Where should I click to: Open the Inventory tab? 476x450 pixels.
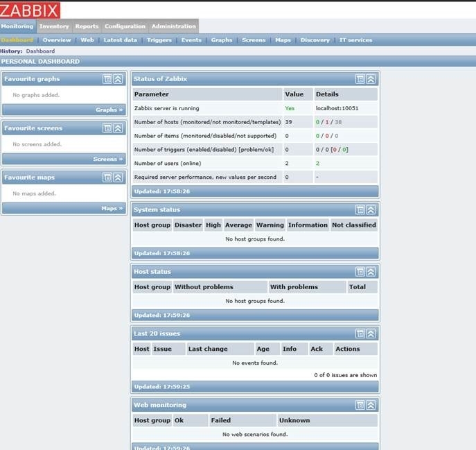point(54,26)
